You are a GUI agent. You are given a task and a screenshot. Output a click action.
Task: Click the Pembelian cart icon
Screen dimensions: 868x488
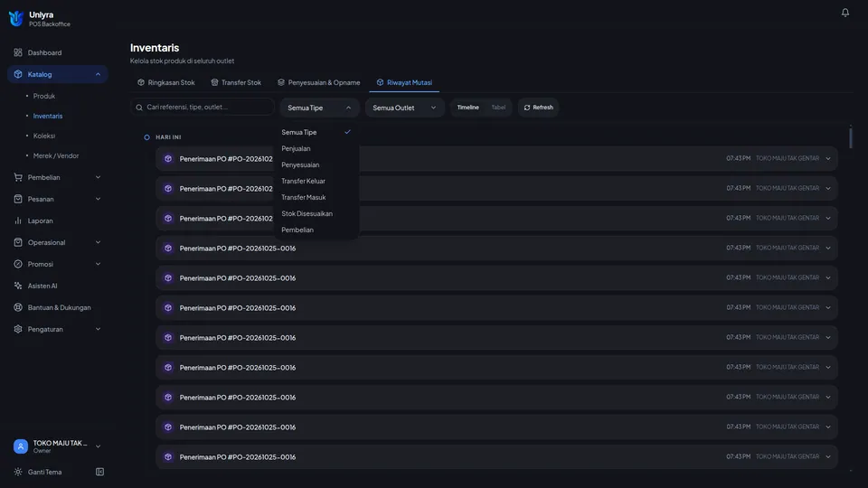pyautogui.click(x=18, y=177)
